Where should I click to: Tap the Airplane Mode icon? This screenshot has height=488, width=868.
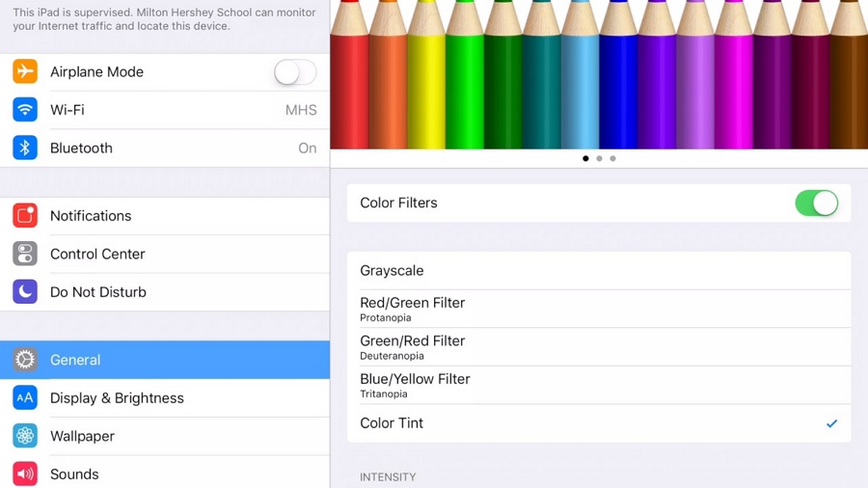click(x=25, y=71)
